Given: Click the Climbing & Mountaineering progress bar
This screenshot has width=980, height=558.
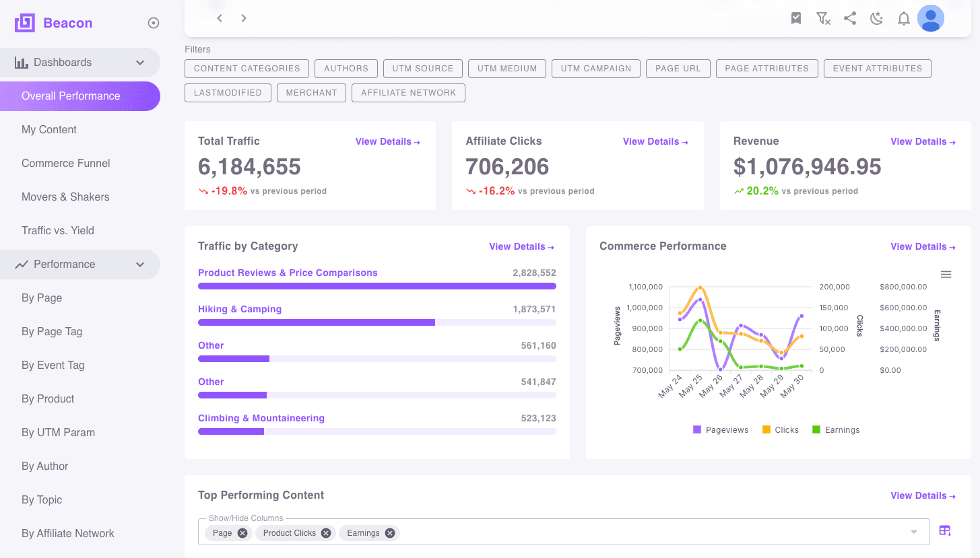Looking at the screenshot, I should pyautogui.click(x=377, y=431).
